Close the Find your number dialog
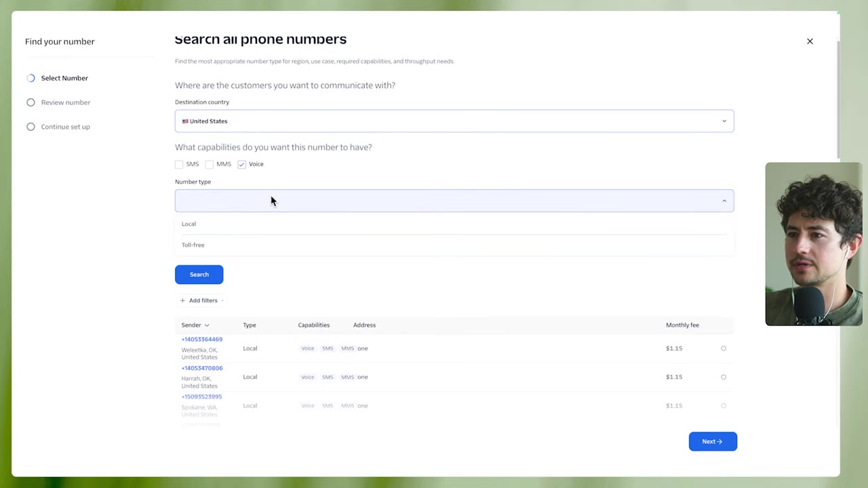The height and width of the screenshot is (488, 868). coord(810,41)
